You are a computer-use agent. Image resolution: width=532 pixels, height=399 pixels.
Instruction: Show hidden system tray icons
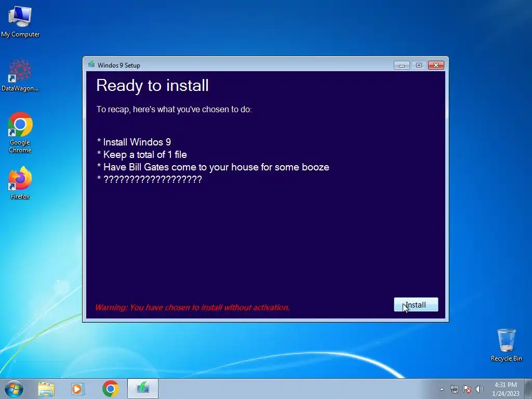(x=442, y=389)
